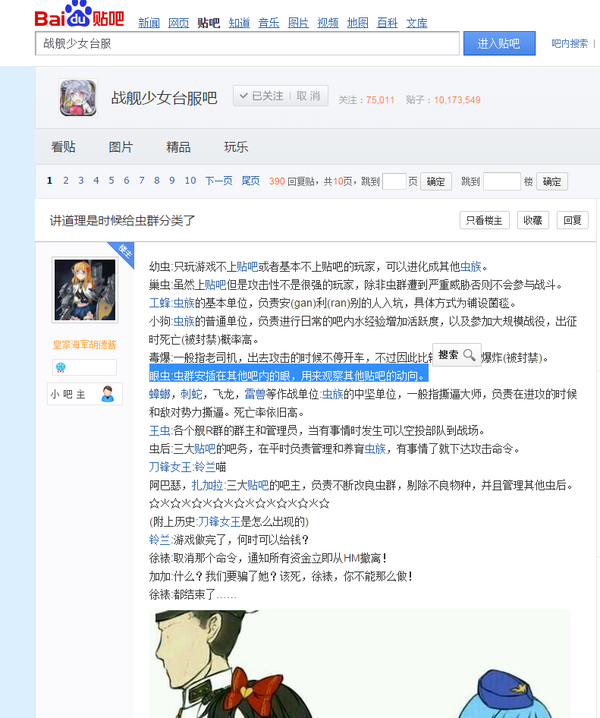Open the forum avatar icon for 战舰少女台服吧
The width and height of the screenshot is (600, 718).
pos(78,98)
